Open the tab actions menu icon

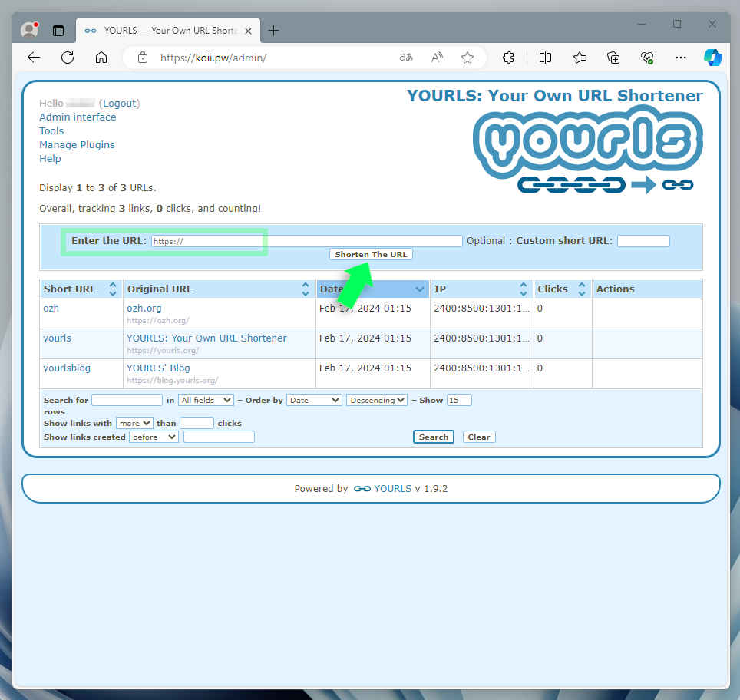pyautogui.click(x=58, y=31)
